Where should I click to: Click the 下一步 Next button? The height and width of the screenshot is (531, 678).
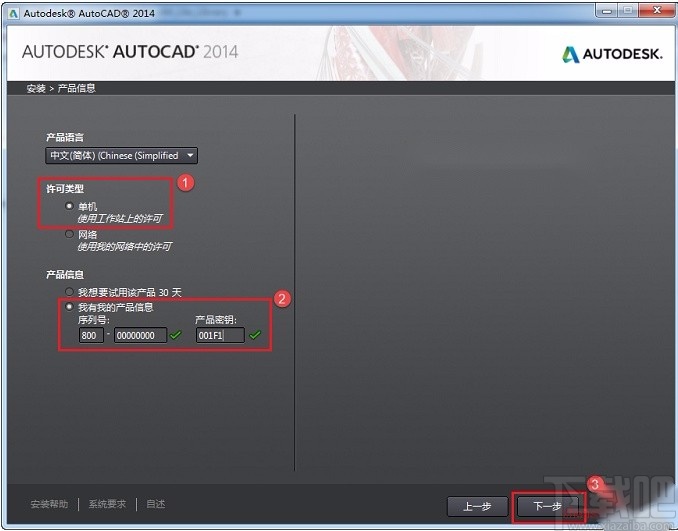coord(547,506)
